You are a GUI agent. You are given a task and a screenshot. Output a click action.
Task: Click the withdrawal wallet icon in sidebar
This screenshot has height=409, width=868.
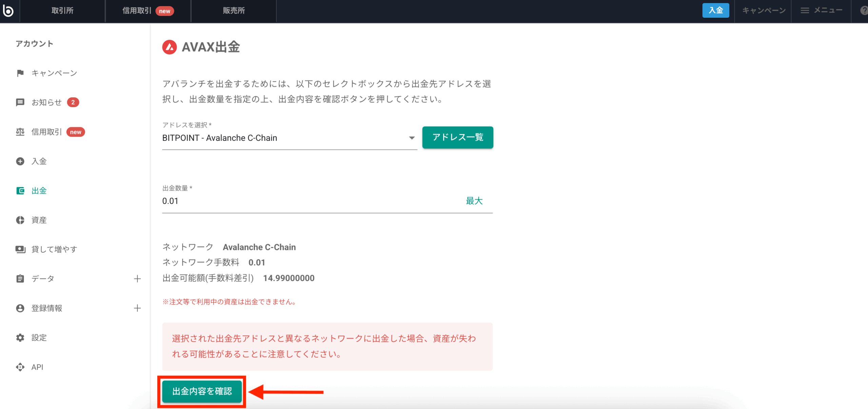[20, 191]
